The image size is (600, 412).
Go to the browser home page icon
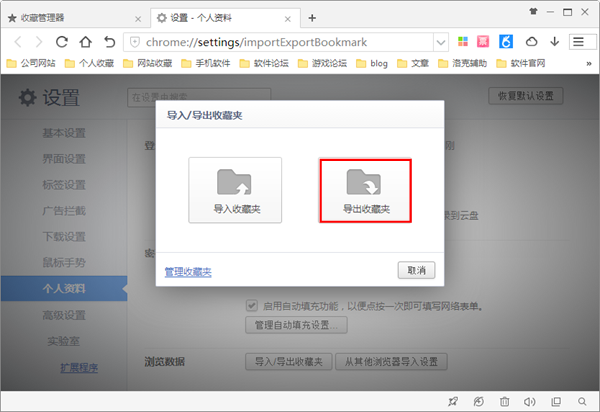[x=86, y=42]
